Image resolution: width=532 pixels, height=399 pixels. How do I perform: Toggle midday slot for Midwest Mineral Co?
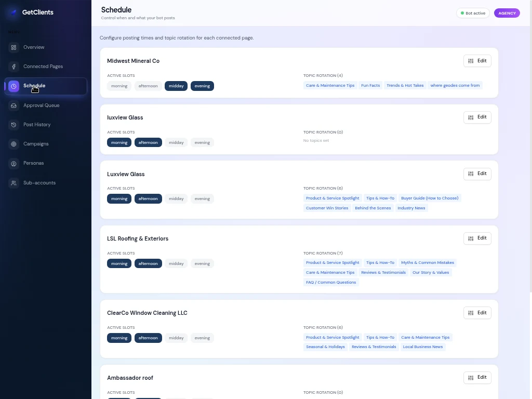(176, 86)
